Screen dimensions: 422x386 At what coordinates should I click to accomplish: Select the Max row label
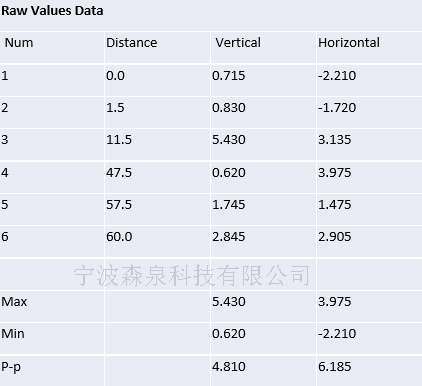coord(14,302)
